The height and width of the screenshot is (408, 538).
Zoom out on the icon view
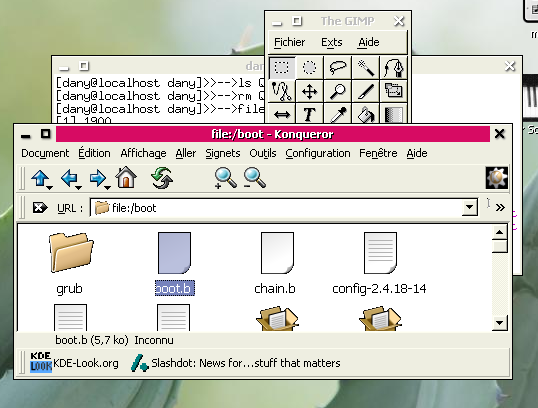pos(254,178)
